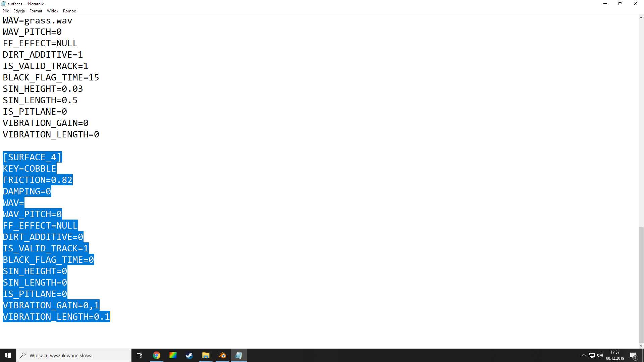Click the line VIBRATION_LENGTH=0
This screenshot has width=644, height=362.
pyautogui.click(x=51, y=134)
